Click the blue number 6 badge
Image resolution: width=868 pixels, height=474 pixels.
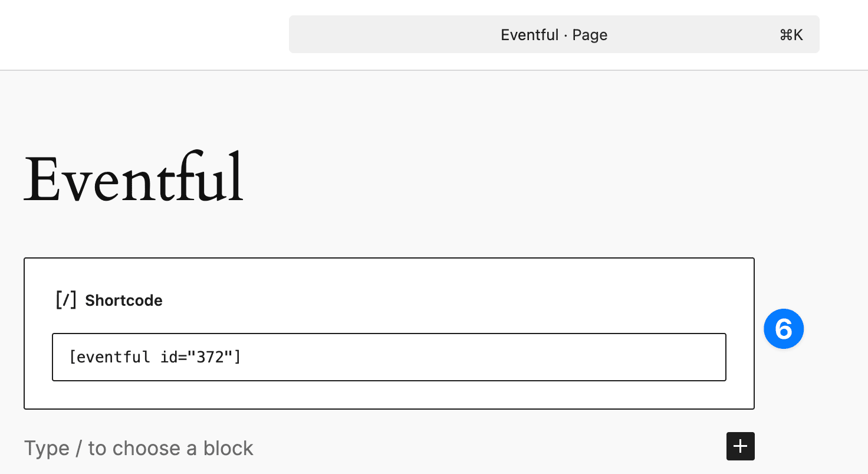click(x=784, y=329)
